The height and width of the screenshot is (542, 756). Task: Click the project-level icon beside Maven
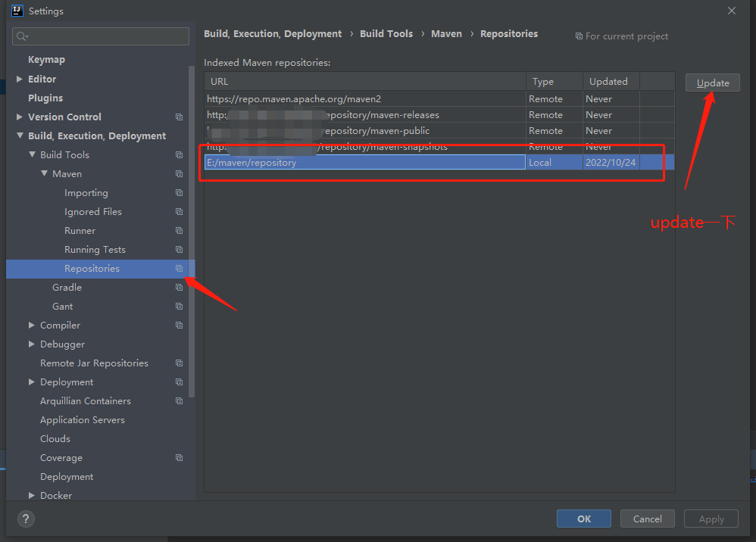point(179,173)
